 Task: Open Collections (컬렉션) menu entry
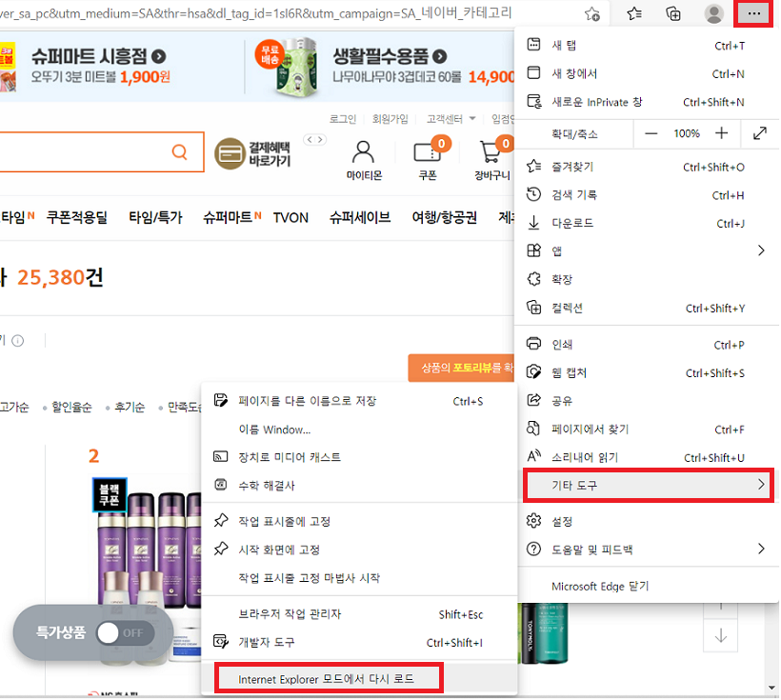click(647, 308)
